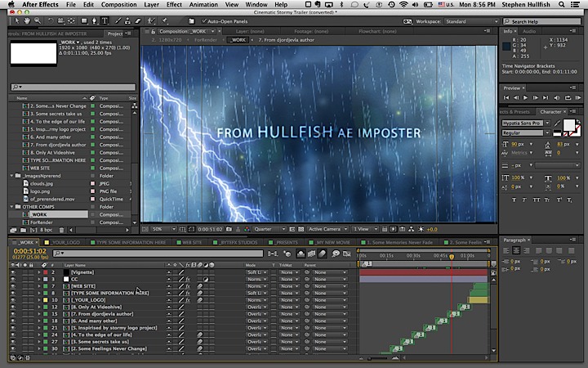Click the reset exposure sun icon
Image resolution: width=588 pixels, height=368 pixels.
click(421, 229)
